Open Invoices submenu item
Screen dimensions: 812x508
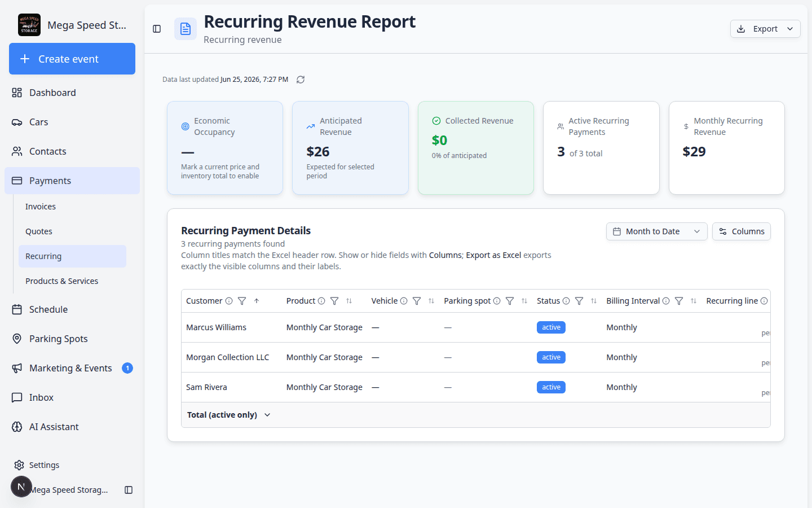[72, 207]
